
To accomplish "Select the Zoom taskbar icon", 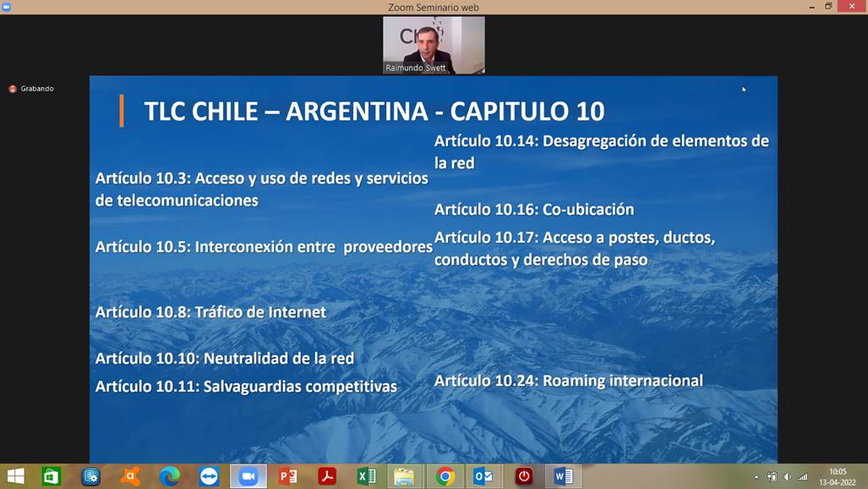I will [x=248, y=476].
